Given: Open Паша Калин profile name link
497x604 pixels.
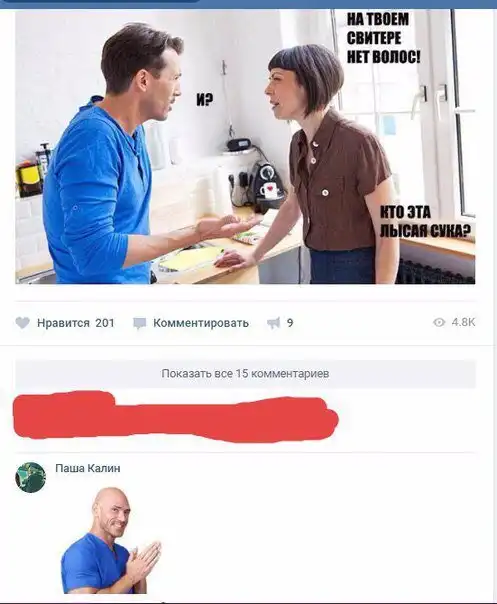Looking at the screenshot, I should (x=88, y=468).
